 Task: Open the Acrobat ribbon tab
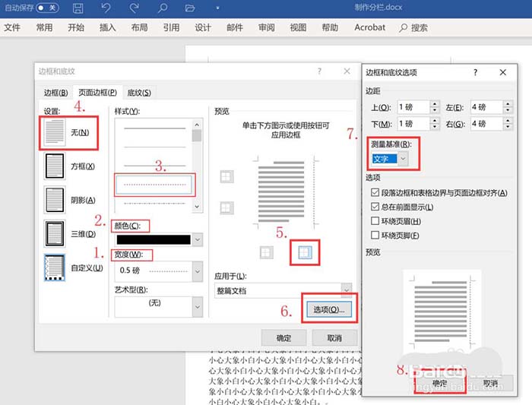[370, 27]
